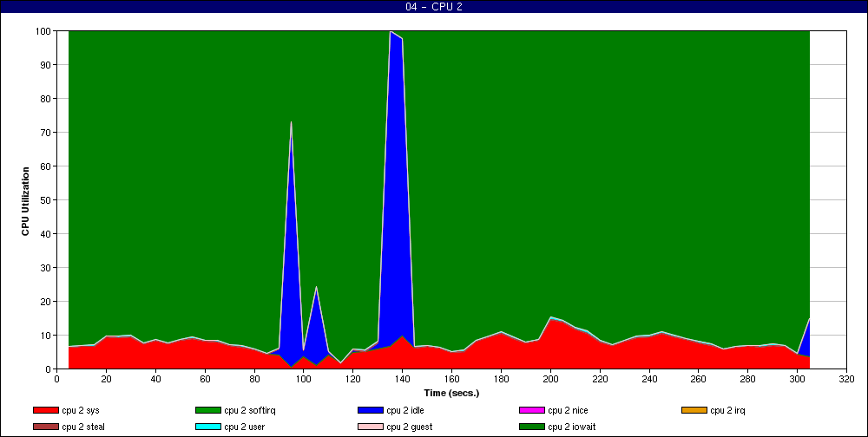Image resolution: width=868 pixels, height=437 pixels.
Task: Select the 'cpu 2 steal' legend label
Action: click(x=83, y=427)
